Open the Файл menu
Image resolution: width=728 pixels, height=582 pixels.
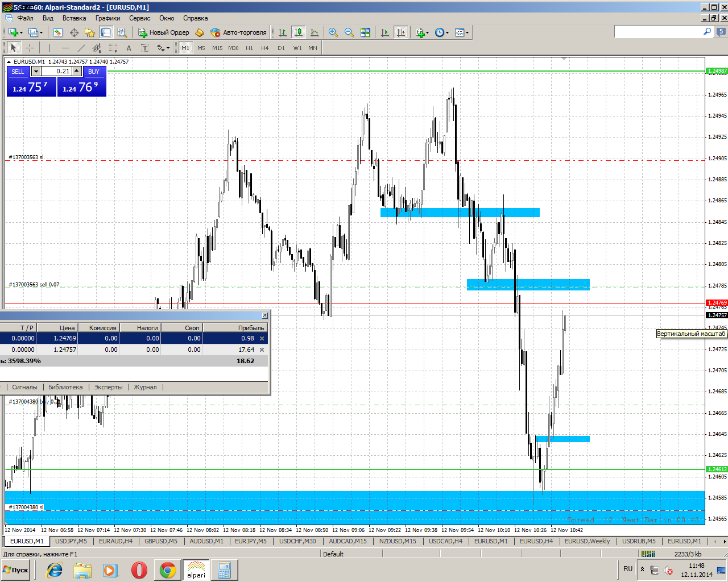coord(25,18)
